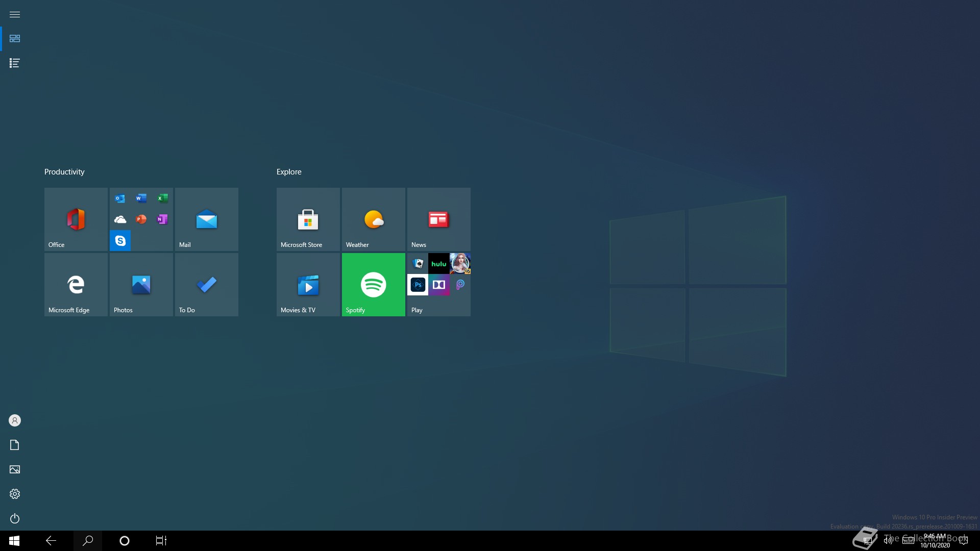Image resolution: width=980 pixels, height=551 pixels.
Task: Open taskbar Search
Action: point(88,541)
